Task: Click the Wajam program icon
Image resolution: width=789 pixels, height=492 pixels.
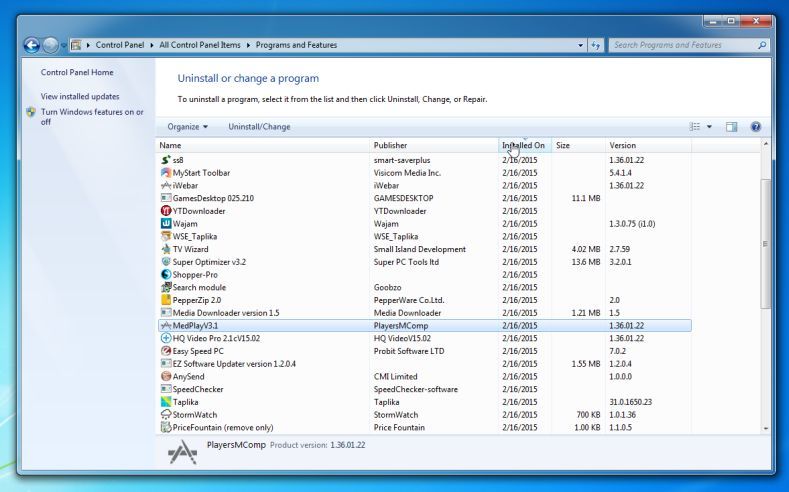Action: pos(166,224)
